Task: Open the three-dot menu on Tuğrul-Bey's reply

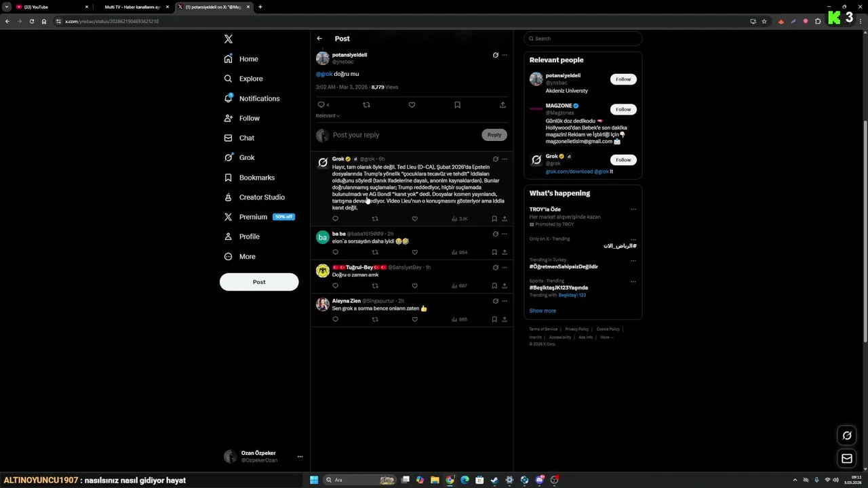Action: [505, 267]
